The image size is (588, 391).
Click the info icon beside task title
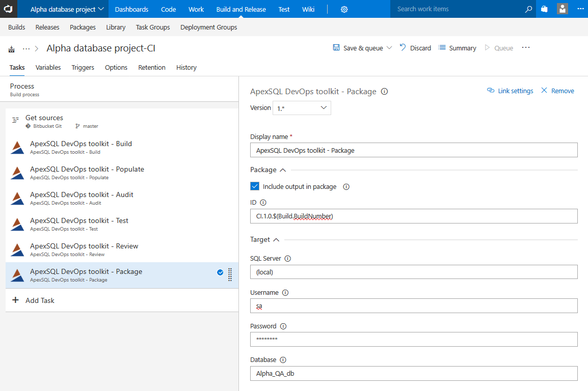click(x=384, y=91)
